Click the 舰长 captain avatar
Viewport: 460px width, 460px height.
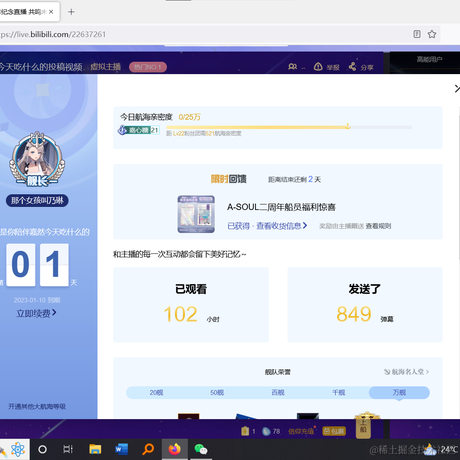37,159
